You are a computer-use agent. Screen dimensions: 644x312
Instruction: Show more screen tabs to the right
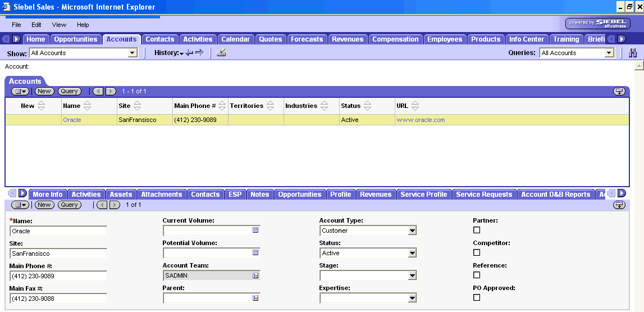[622, 39]
